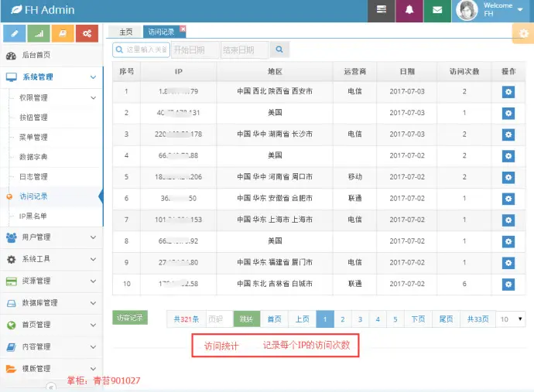
Task: Open the action gear for row 1
Action: pyautogui.click(x=508, y=92)
